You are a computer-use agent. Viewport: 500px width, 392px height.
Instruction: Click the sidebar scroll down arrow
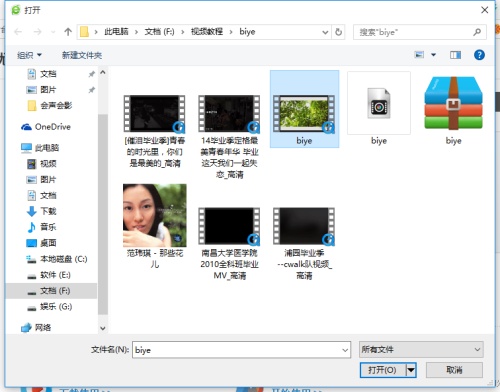point(103,328)
